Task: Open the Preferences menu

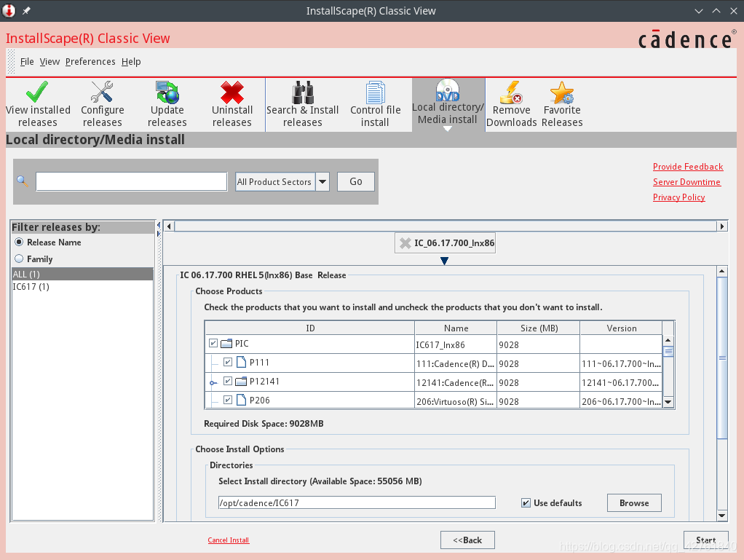Action: point(90,62)
